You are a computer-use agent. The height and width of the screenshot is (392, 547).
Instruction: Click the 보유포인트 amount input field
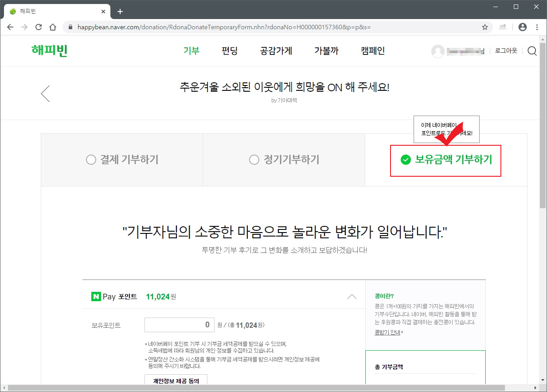point(180,325)
